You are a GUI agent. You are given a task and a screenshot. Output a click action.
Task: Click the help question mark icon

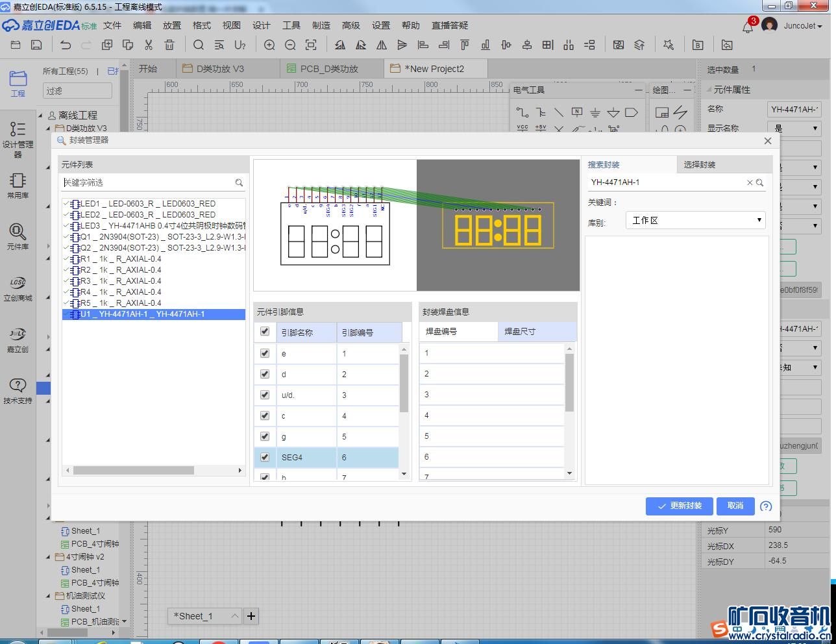(x=766, y=506)
